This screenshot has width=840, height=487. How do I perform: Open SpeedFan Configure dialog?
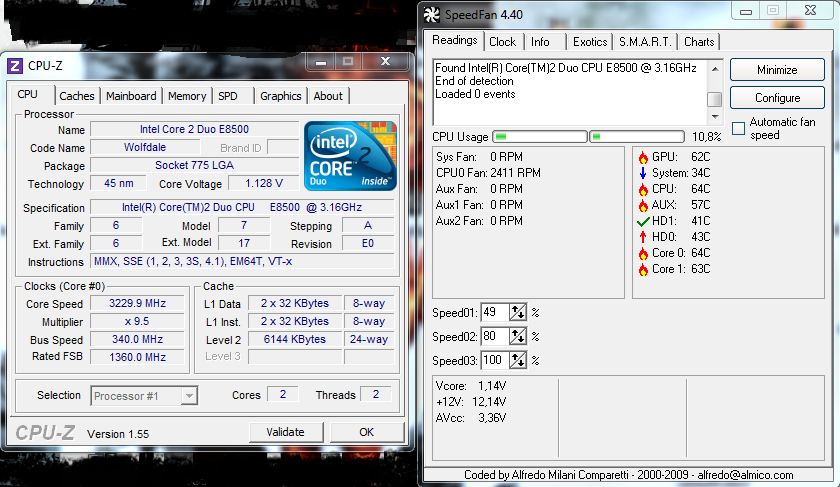(x=777, y=98)
